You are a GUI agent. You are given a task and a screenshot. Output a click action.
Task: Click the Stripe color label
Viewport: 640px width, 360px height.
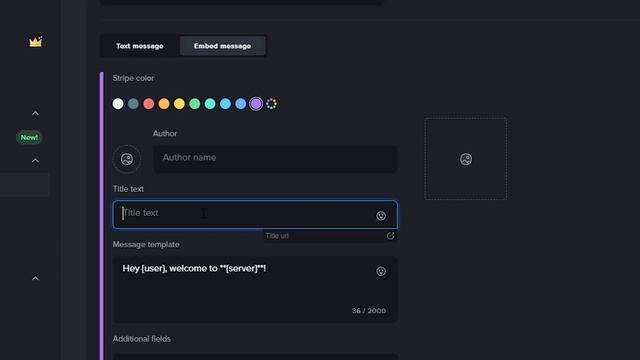pos(133,78)
